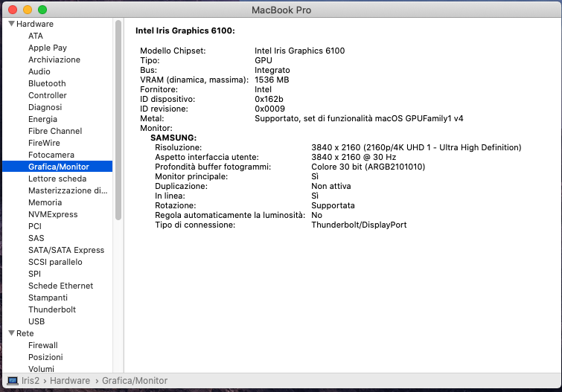This screenshot has width=562, height=392.
Task: Open the Diagnosi entry
Action: 45,107
